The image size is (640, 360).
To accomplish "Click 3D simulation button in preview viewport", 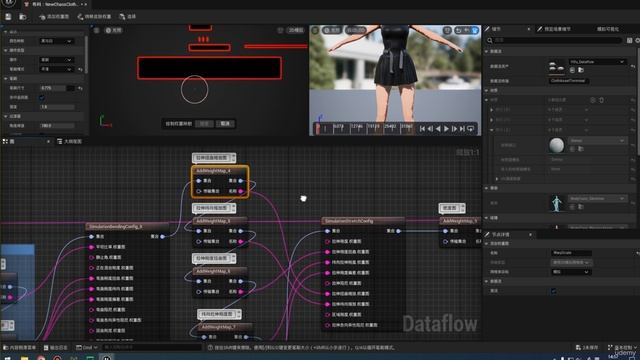I will [x=356, y=30].
